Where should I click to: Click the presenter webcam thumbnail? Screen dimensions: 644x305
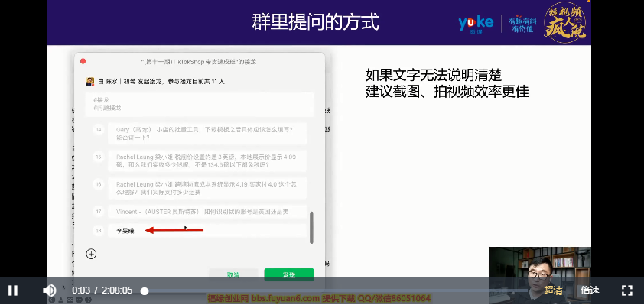(x=540, y=275)
